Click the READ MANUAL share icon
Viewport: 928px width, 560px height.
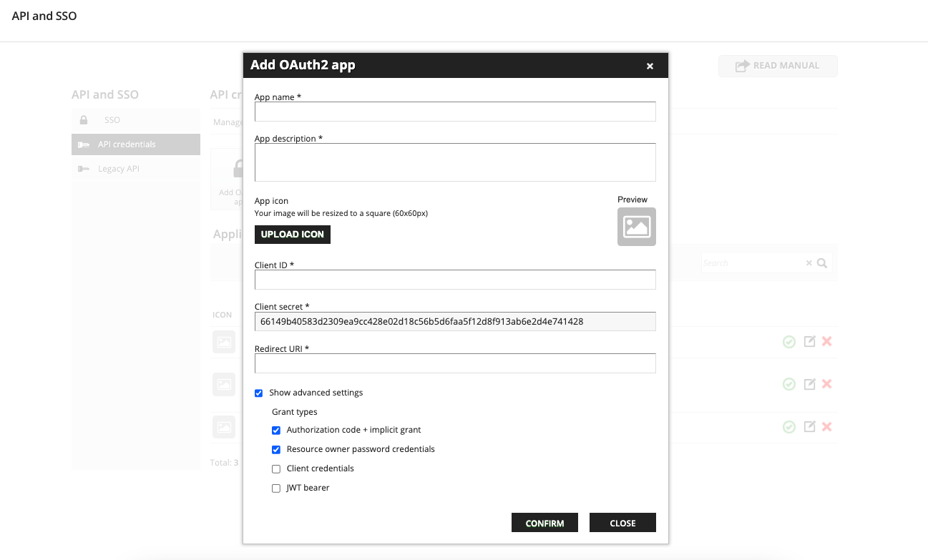(x=741, y=66)
